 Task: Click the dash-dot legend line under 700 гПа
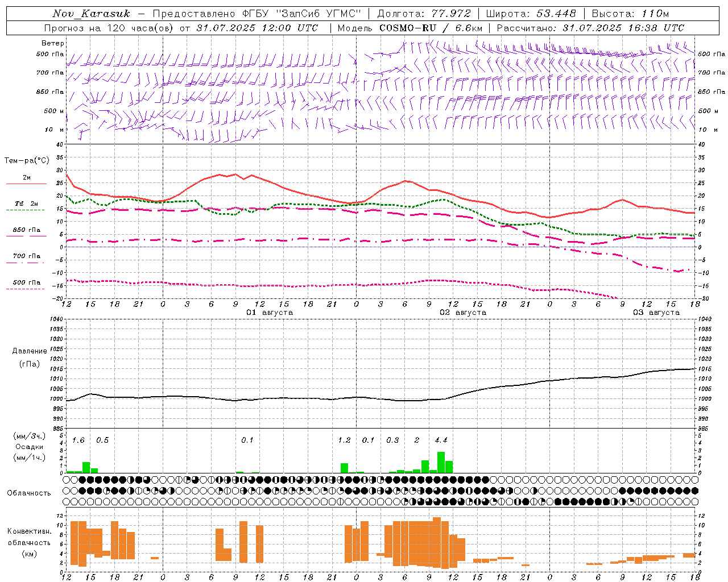pos(25,263)
